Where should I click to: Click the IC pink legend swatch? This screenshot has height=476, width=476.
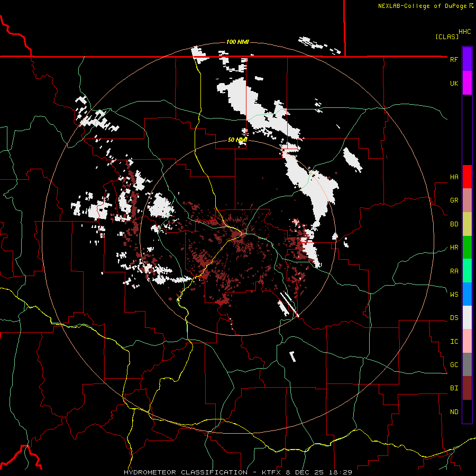coord(467,341)
